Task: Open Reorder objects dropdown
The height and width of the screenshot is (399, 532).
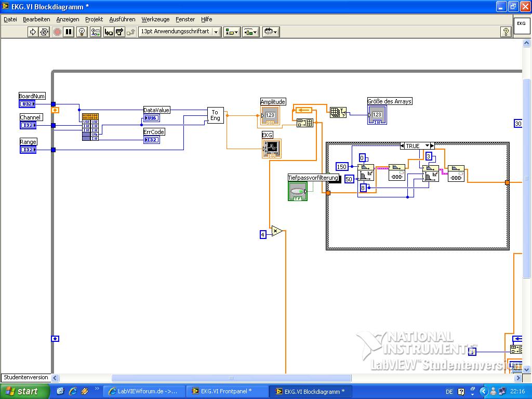Action: click(x=271, y=32)
